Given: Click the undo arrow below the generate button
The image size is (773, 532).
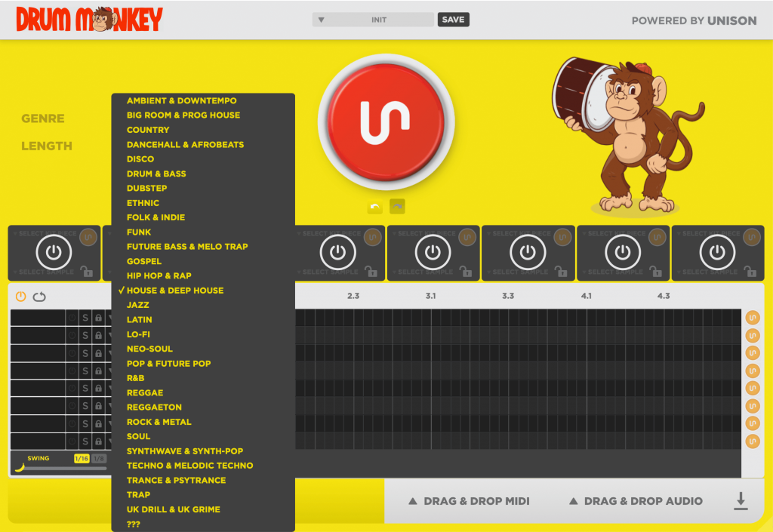Looking at the screenshot, I should tap(374, 206).
